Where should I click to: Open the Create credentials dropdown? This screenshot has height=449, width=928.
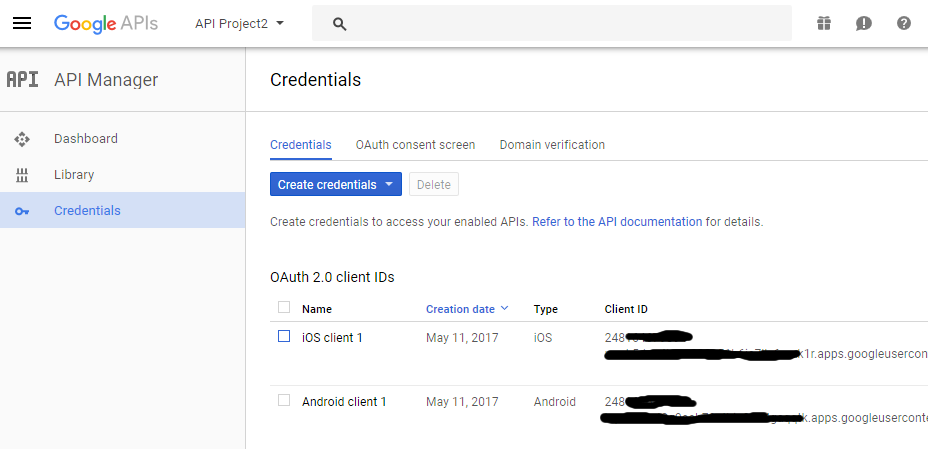[336, 184]
